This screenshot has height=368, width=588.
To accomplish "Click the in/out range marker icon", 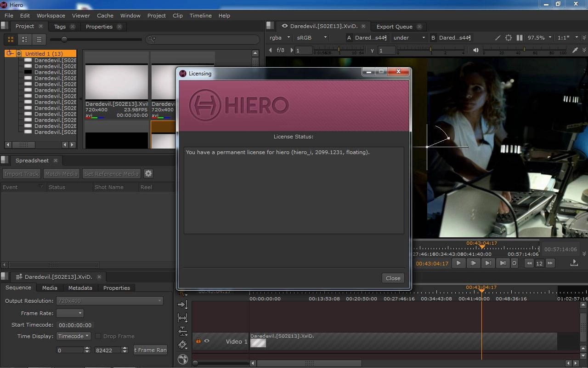I will coord(574,263).
